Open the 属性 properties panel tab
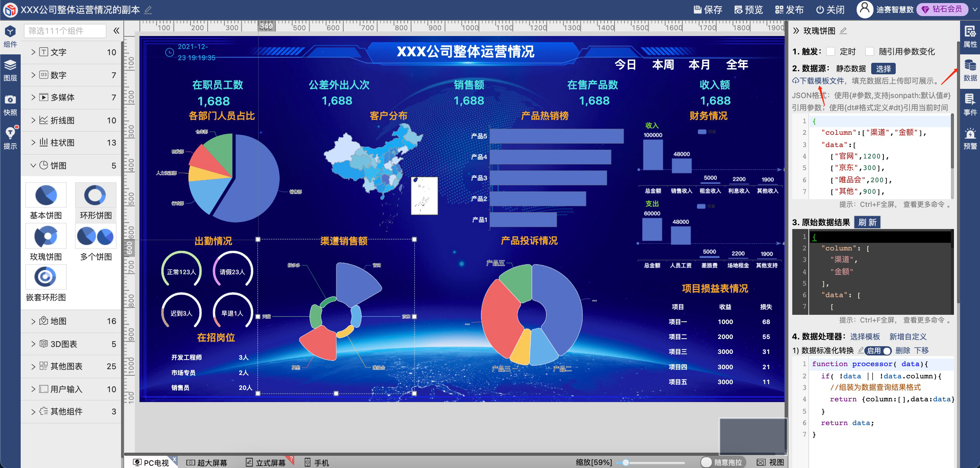Viewport: 980px width, 468px height. [x=970, y=37]
